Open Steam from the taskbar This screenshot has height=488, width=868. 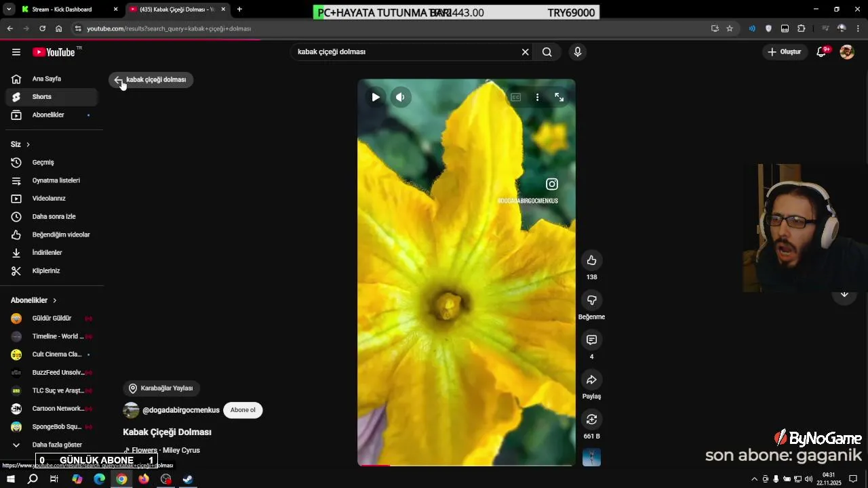(188, 479)
